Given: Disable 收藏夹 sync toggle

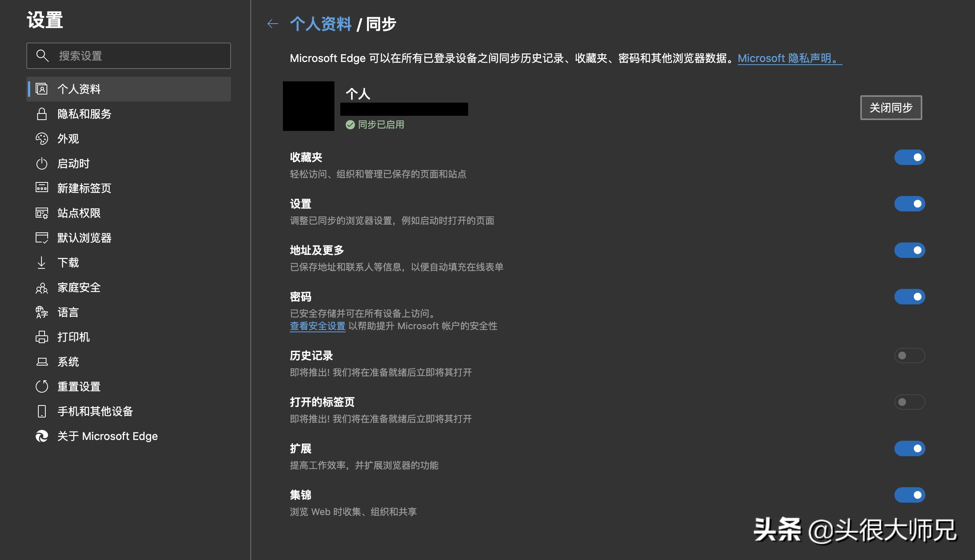Looking at the screenshot, I should 910,157.
